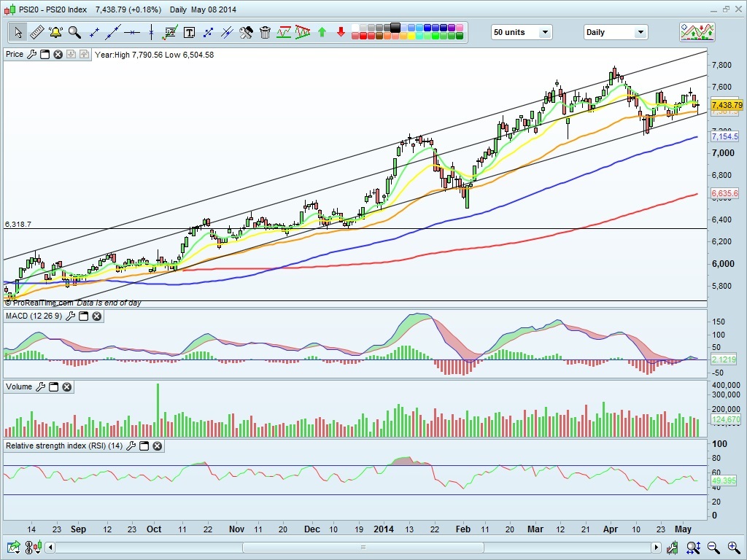Click the horizontal chart scrollbar thumb
Viewport: 747px width, 560px height.
pos(363,548)
